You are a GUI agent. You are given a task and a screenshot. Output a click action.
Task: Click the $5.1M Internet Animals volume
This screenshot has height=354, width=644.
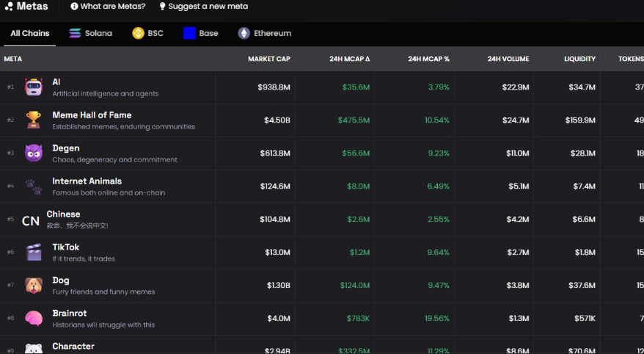(x=519, y=187)
